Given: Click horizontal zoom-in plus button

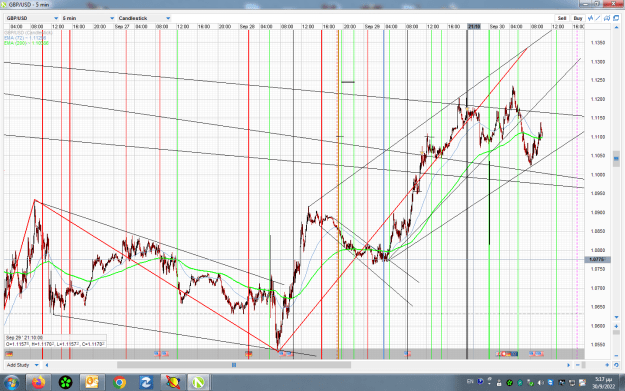Looking at the screenshot, I should pos(607,365).
